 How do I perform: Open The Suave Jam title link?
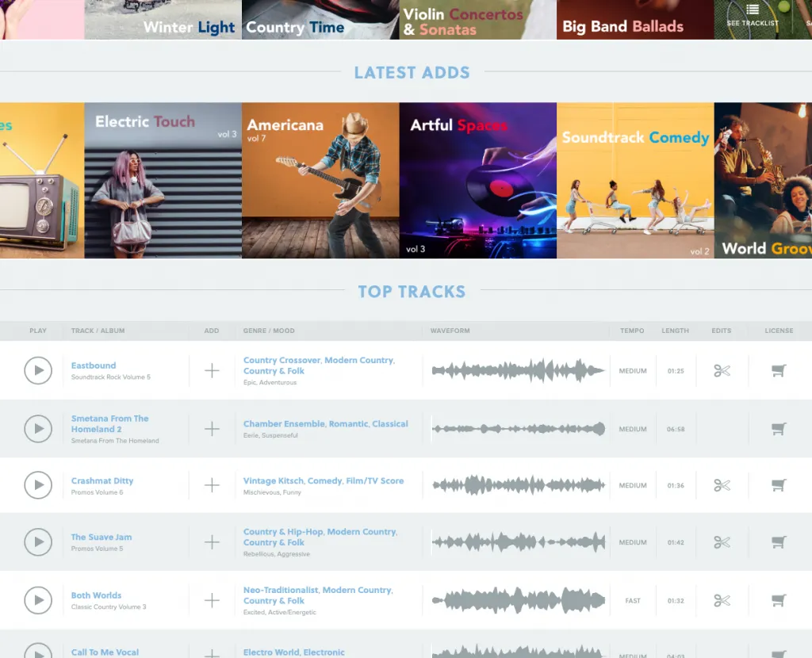tap(101, 537)
